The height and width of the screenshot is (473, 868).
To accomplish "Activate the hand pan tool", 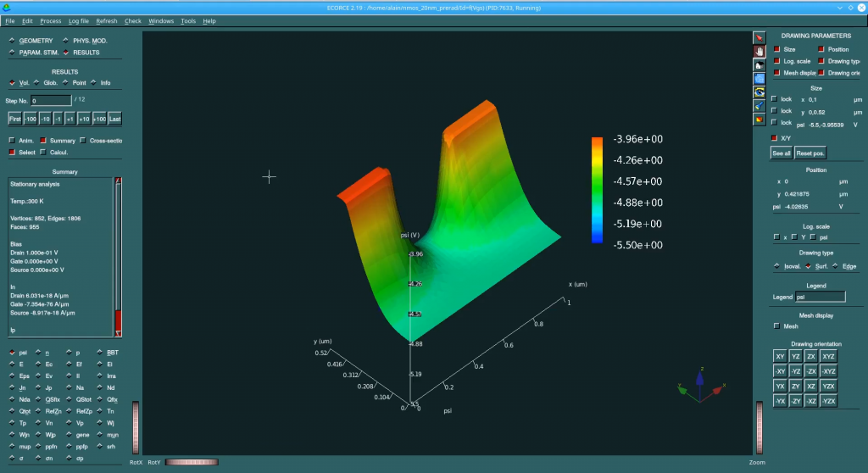I will point(759,51).
